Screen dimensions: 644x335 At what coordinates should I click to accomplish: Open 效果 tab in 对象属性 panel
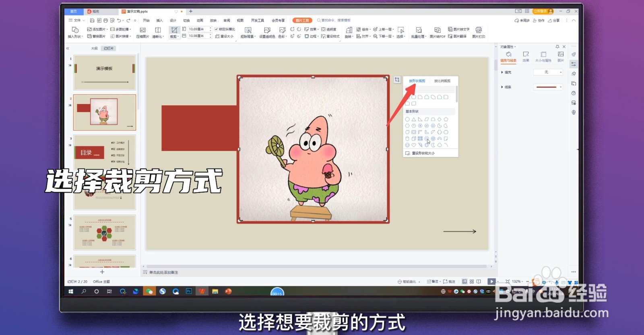526,57
